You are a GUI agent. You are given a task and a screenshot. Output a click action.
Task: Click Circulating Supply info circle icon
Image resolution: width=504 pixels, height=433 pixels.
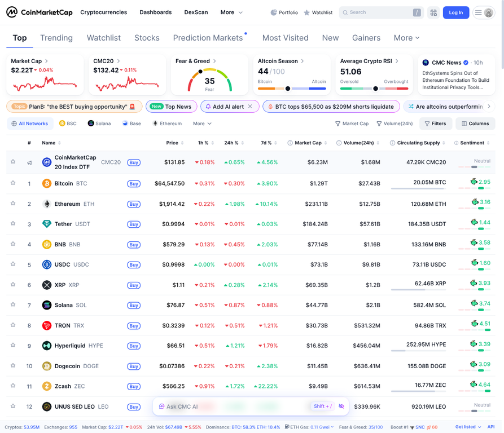pyautogui.click(x=392, y=143)
